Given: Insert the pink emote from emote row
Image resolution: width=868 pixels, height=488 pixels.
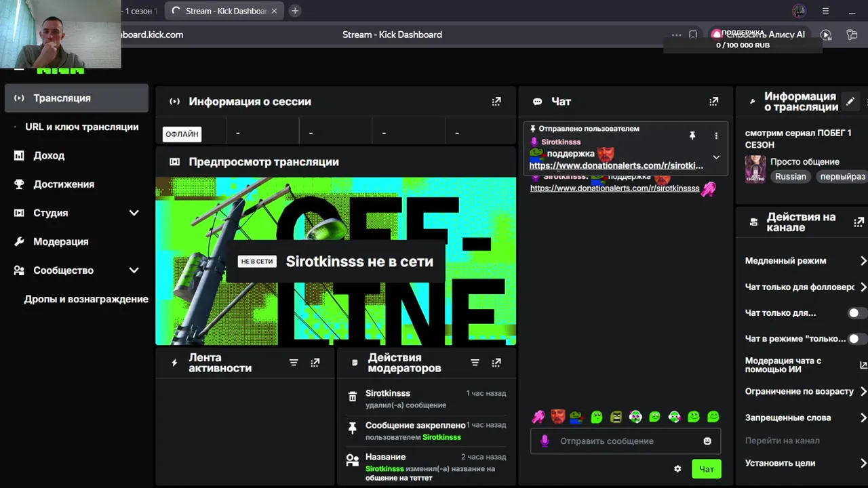Looking at the screenshot, I should point(538,417).
